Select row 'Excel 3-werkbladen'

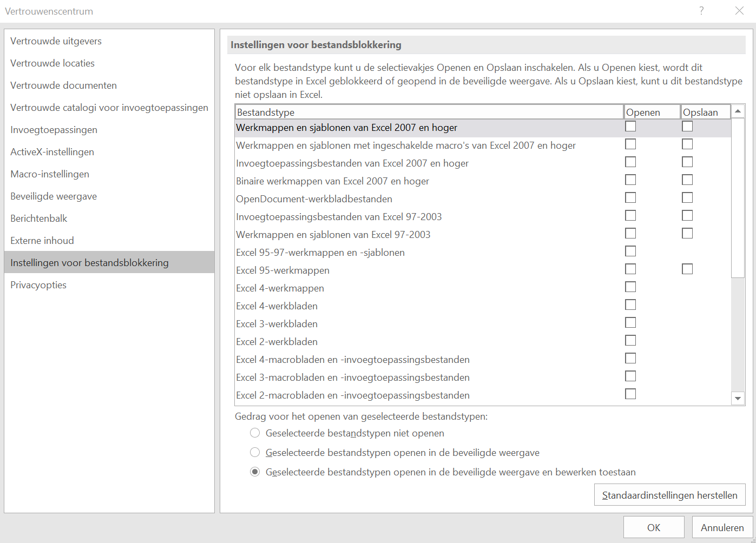[x=483, y=324]
